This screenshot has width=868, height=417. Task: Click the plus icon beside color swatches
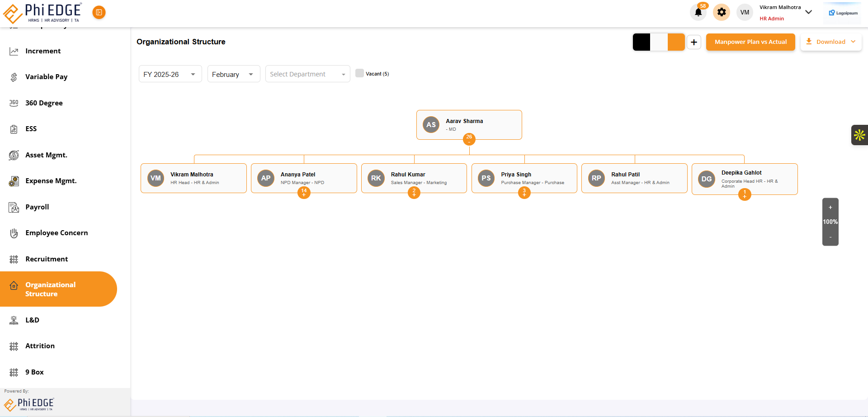click(x=694, y=42)
